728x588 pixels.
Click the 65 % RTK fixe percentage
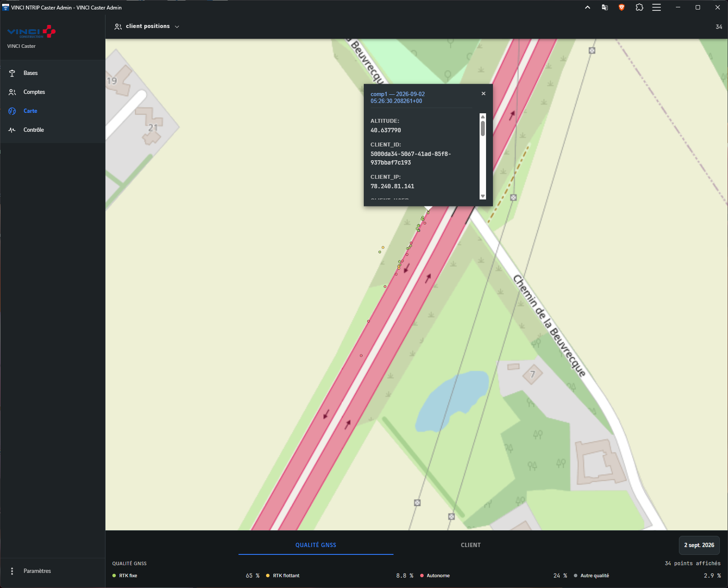253,576
